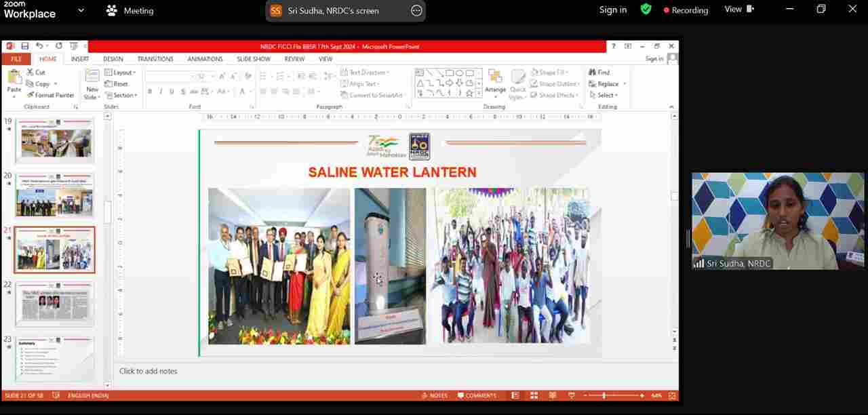868x415 pixels.
Task: Expand the Layout dropdown
Action: pyautogui.click(x=121, y=73)
